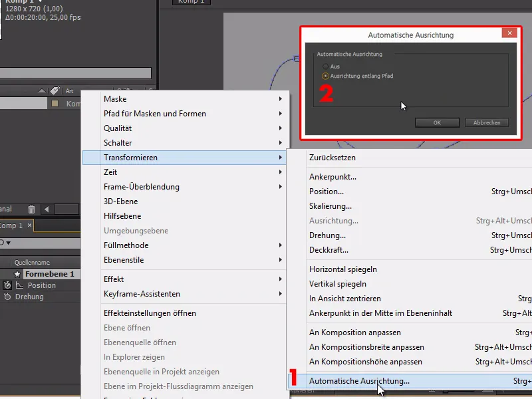Open the Ebenenstile submenu
The image size is (532, 399).
(185, 259)
